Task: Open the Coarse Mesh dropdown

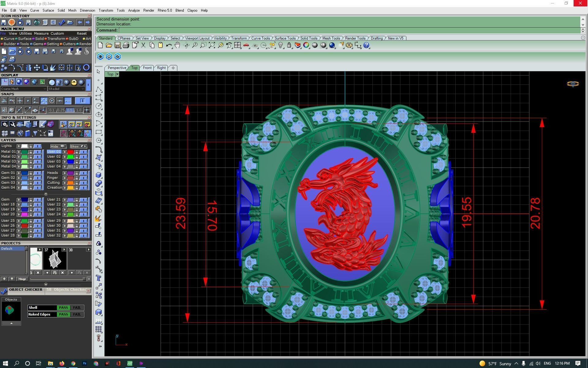Action: [x=45, y=89]
